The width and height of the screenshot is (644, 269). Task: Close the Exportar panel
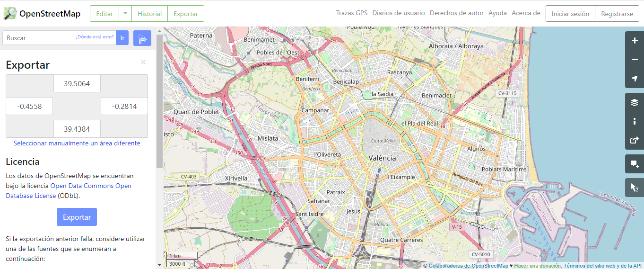coord(143,62)
